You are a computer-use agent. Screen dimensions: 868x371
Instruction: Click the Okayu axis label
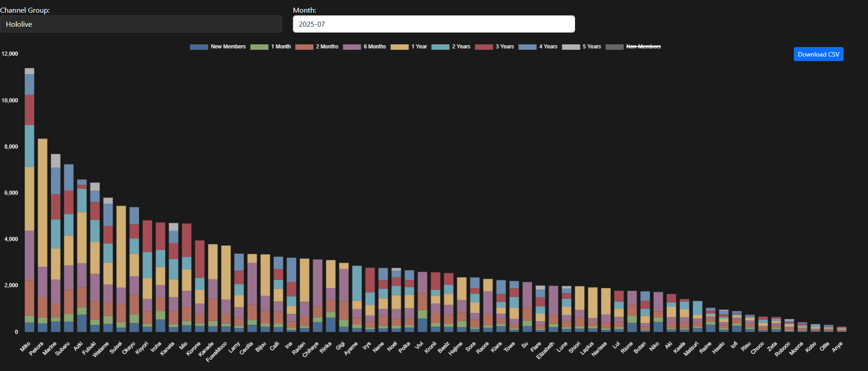tap(129, 348)
